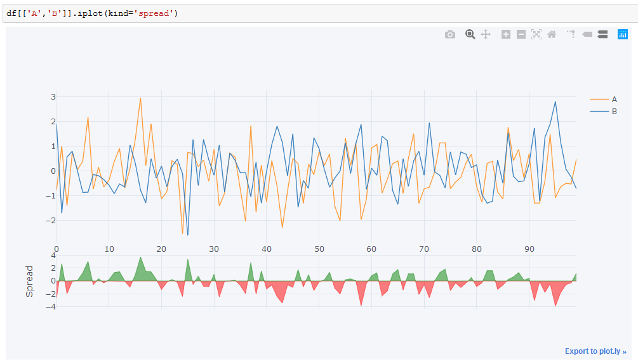Click x-axis tick label 30
The image size is (638, 364).
pos(214,249)
